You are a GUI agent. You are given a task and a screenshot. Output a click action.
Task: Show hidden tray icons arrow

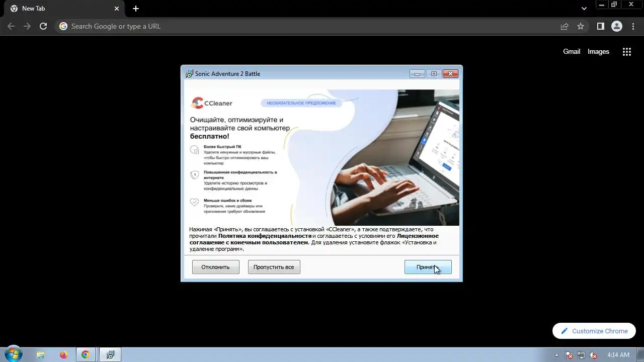[556, 355]
